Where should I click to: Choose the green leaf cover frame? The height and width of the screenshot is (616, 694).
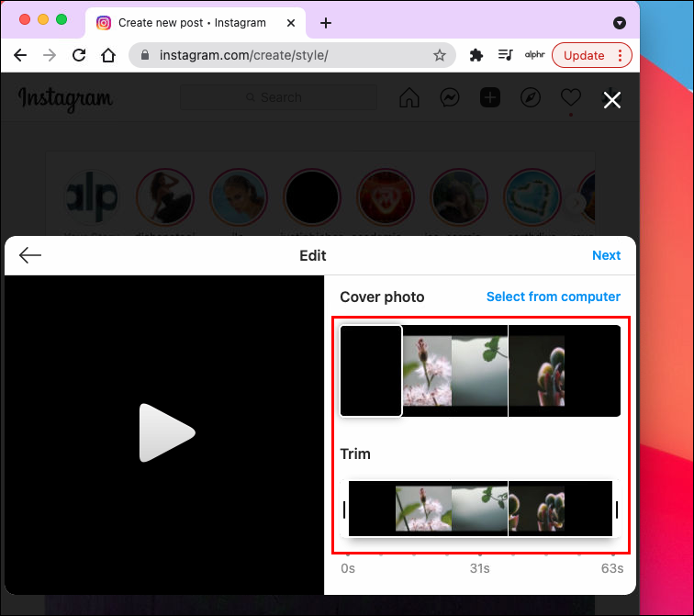coord(480,371)
